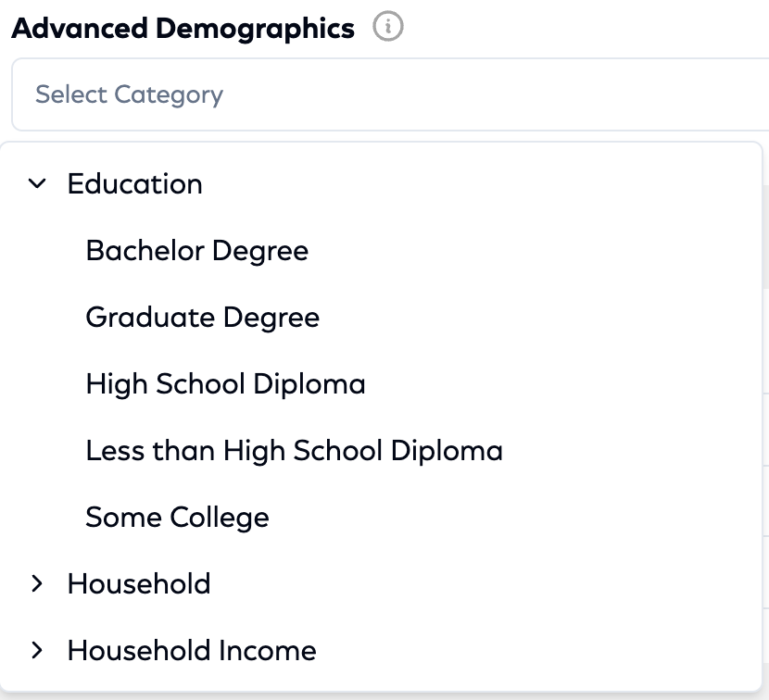Open the Select Category dropdown field
This screenshot has height=700, width=769.
[x=390, y=94]
